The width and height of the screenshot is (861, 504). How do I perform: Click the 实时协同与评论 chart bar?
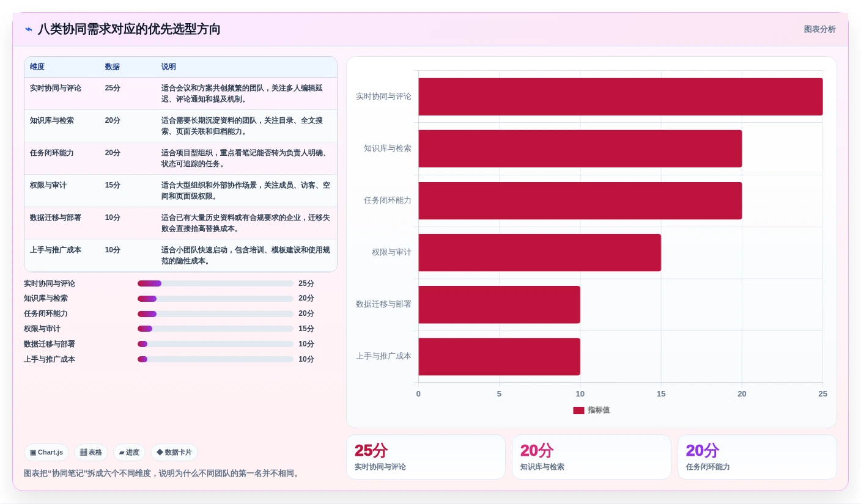coord(621,97)
